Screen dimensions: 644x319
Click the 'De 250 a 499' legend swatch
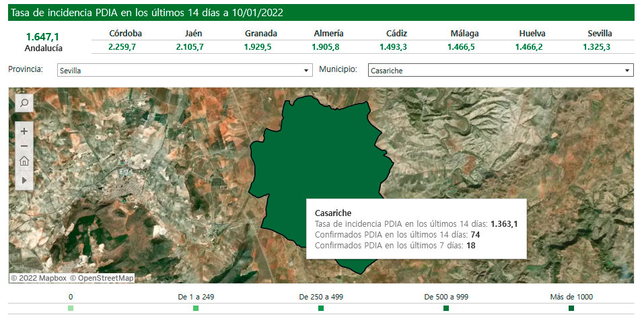[x=321, y=308]
